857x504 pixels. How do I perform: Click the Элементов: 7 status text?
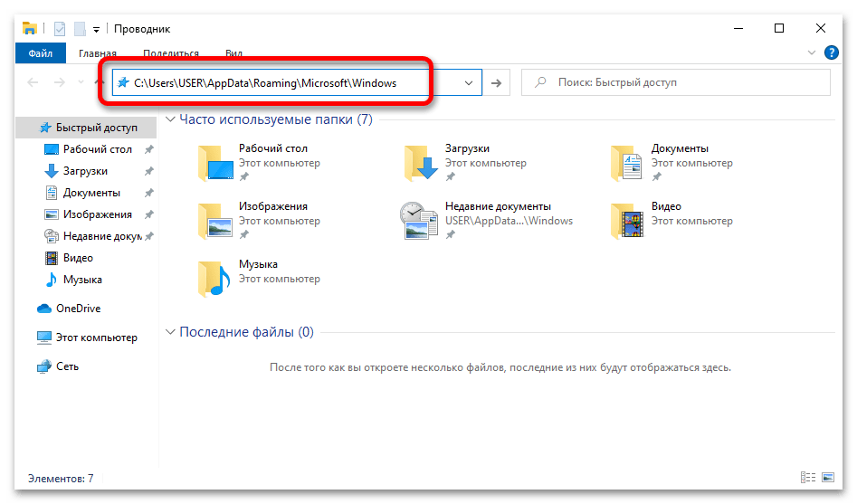click(x=61, y=479)
